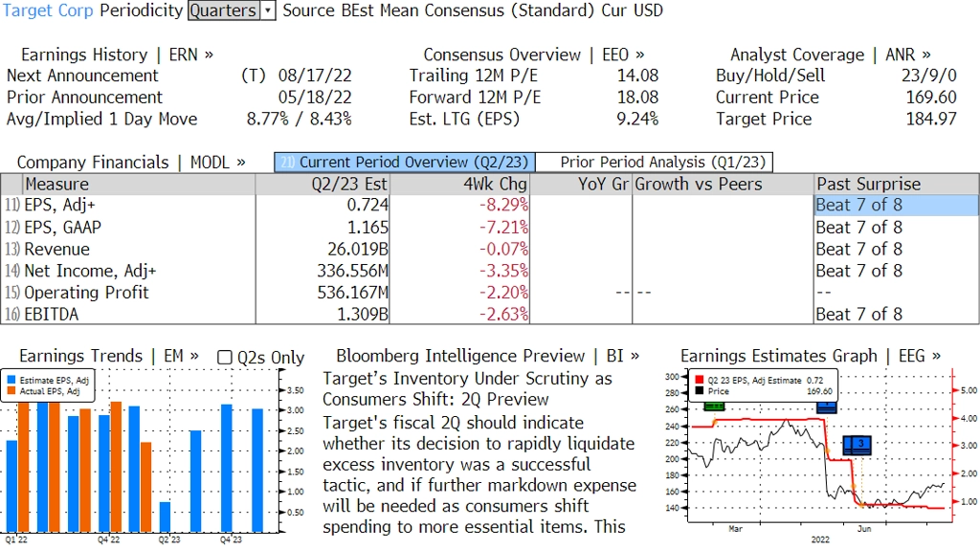Click the blue marker labeled 3 on graph

(x=857, y=445)
